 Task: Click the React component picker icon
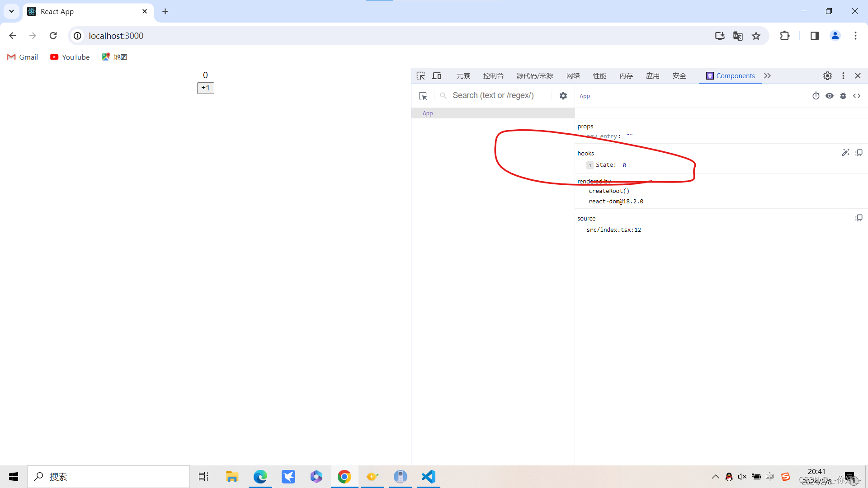click(423, 96)
